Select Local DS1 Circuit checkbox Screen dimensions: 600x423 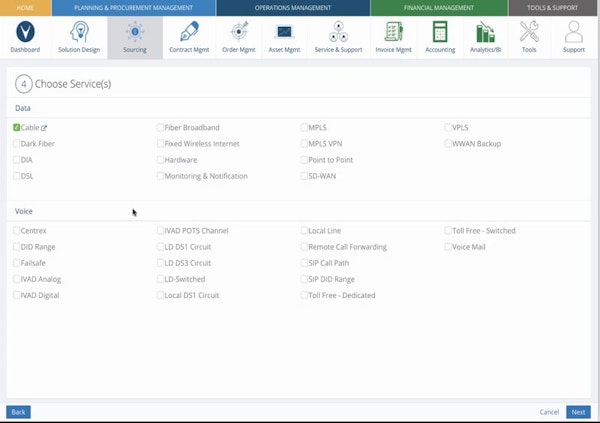pos(160,295)
